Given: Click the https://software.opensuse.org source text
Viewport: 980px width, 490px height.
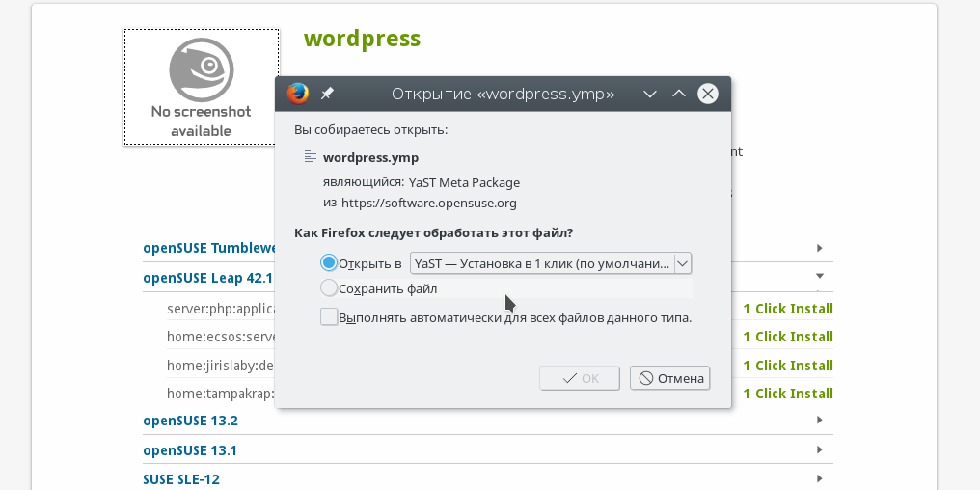Looking at the screenshot, I should 428,204.
